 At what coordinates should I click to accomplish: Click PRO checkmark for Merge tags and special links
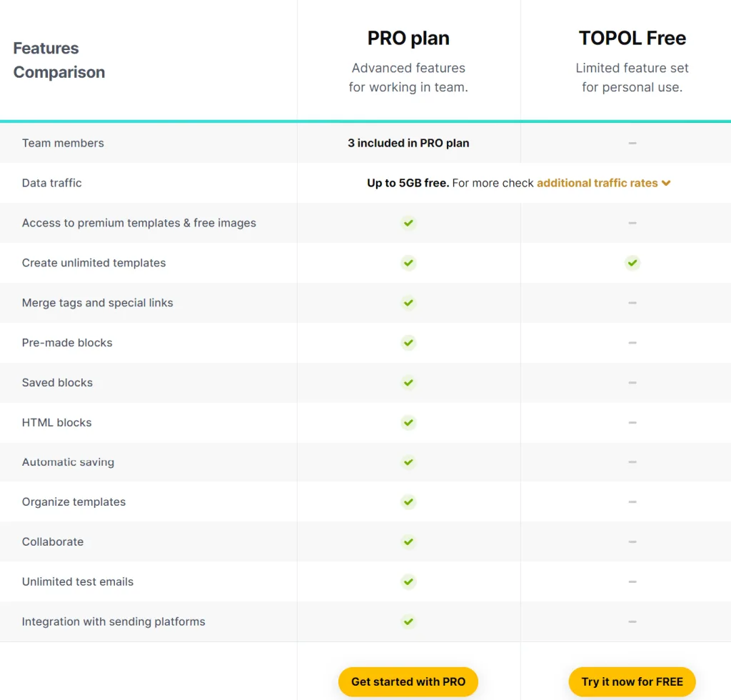408,303
